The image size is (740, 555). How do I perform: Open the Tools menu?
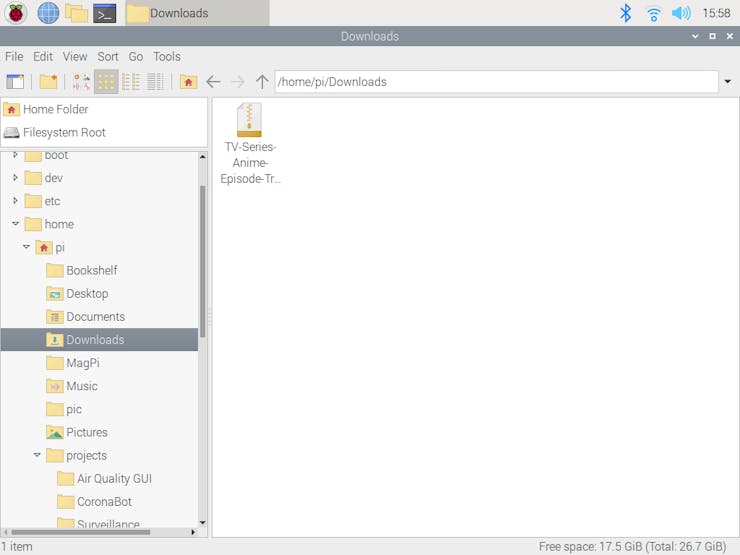(x=167, y=57)
